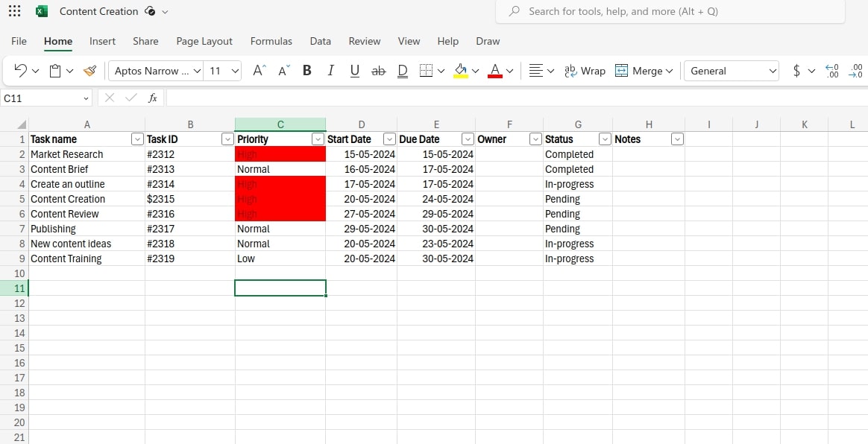
Task: Confirm formula entry with checkmark icon
Action: (x=131, y=98)
